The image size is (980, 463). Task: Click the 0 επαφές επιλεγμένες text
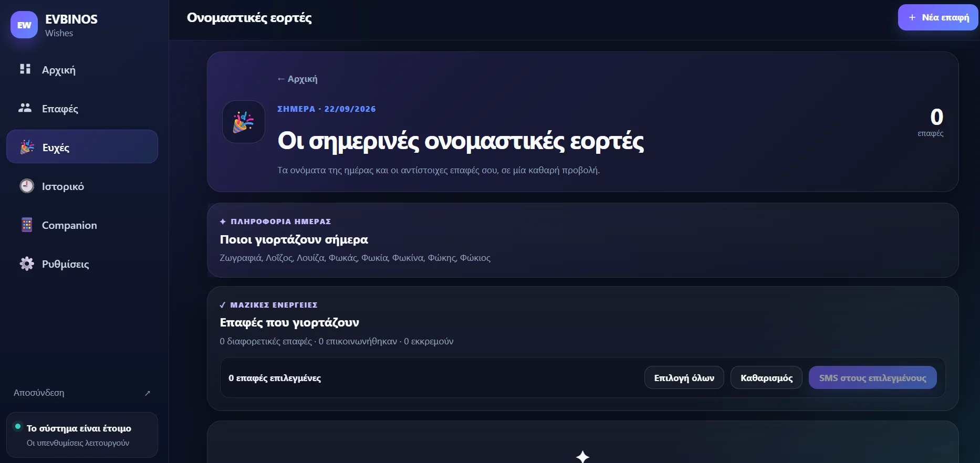274,378
